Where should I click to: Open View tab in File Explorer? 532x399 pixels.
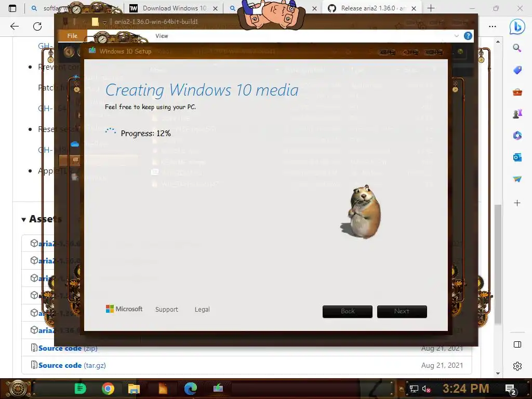pyautogui.click(x=162, y=36)
